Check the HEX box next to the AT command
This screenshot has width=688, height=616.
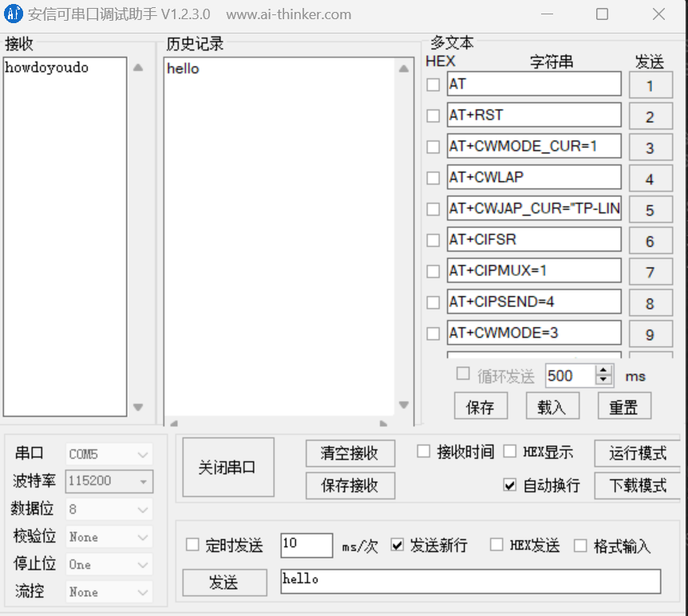click(433, 84)
